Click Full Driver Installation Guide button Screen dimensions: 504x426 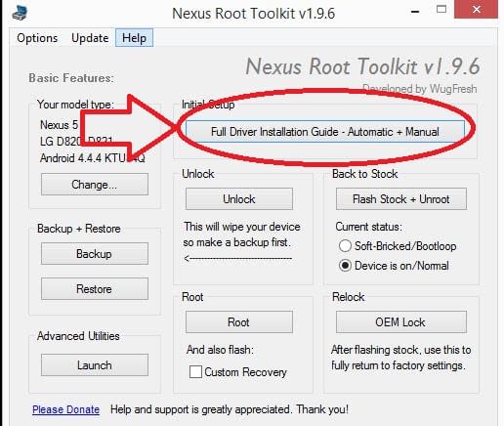pos(325,132)
